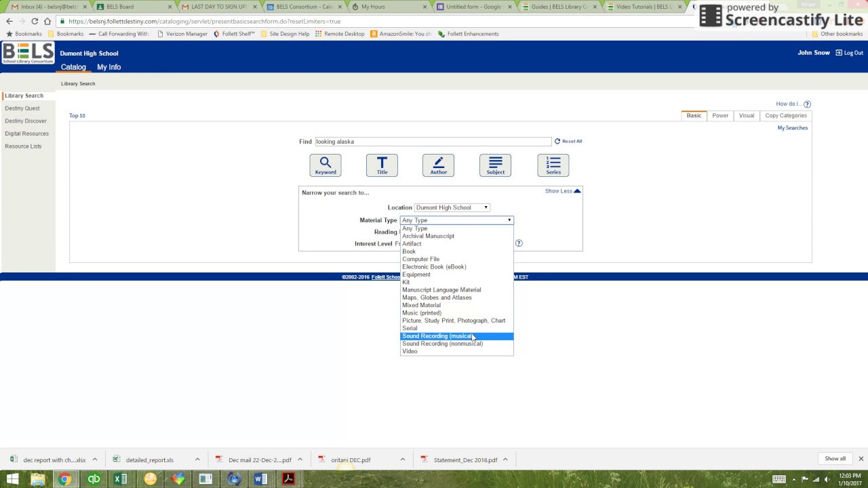Select the Keyword search icon
The width and height of the screenshot is (868, 488).
point(325,165)
